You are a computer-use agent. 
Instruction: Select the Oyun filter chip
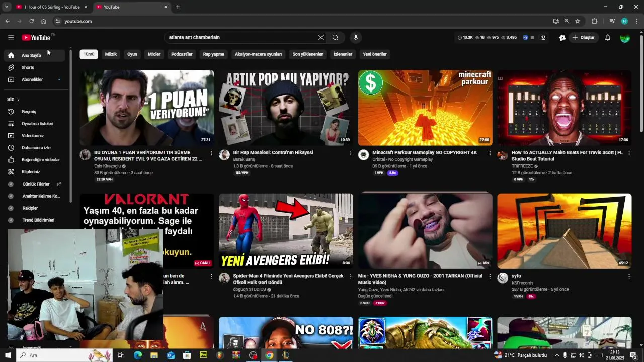click(132, 54)
